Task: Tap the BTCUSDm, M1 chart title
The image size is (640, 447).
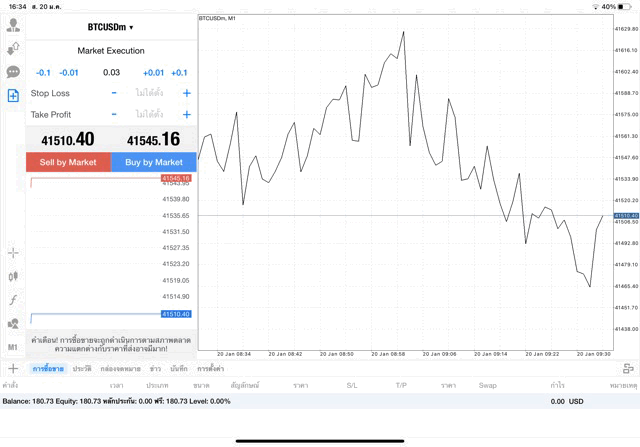Action: 217,18
